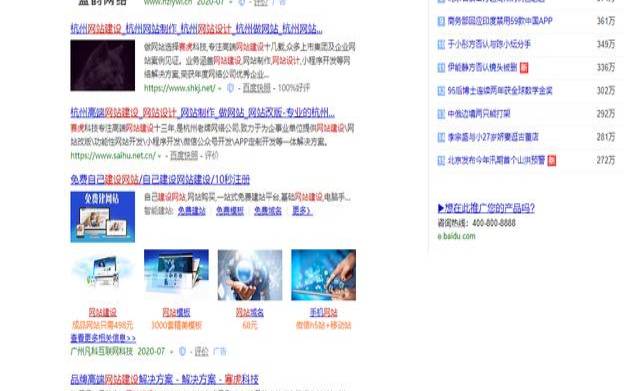The height and width of the screenshot is (391, 626).
Task: Open the hot search item ranked 336万
Action: coord(482,67)
